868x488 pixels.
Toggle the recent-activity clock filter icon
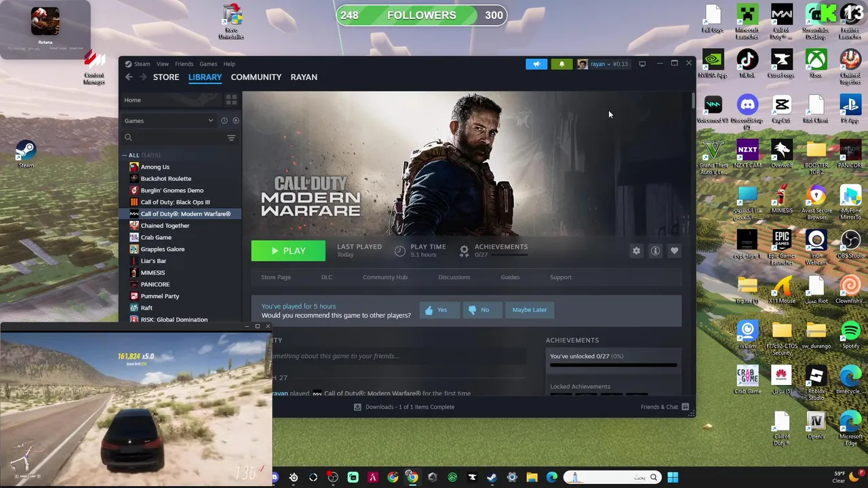point(224,121)
